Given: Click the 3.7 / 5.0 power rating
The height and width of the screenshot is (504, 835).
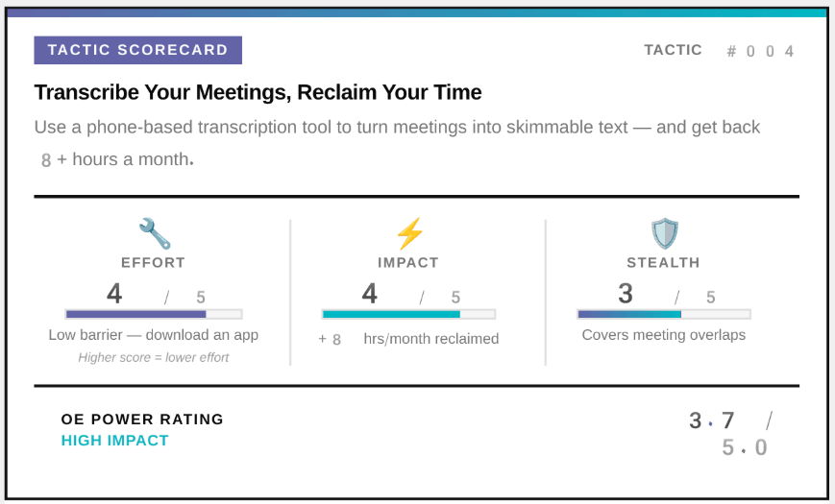Looking at the screenshot, I should pyautogui.click(x=730, y=433).
